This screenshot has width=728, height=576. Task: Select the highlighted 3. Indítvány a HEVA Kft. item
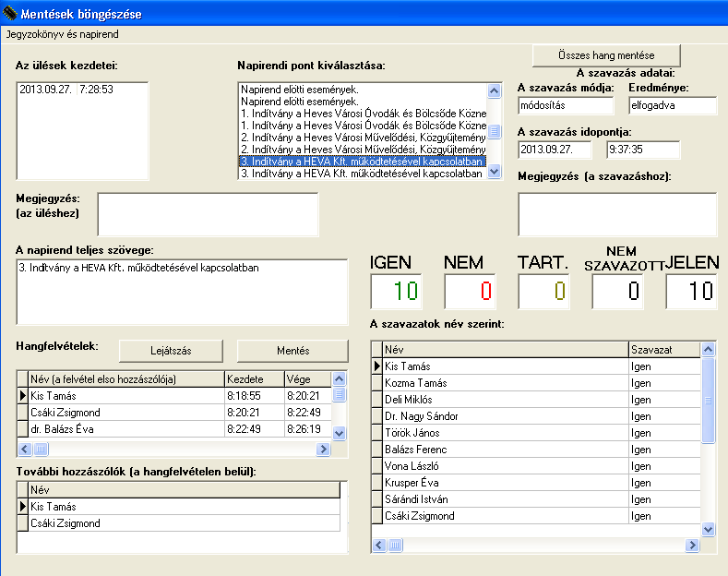362,162
